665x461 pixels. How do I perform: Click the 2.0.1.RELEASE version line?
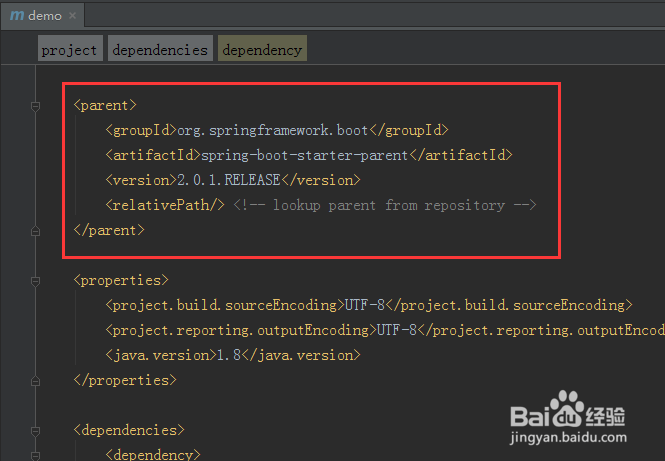[x=233, y=180]
